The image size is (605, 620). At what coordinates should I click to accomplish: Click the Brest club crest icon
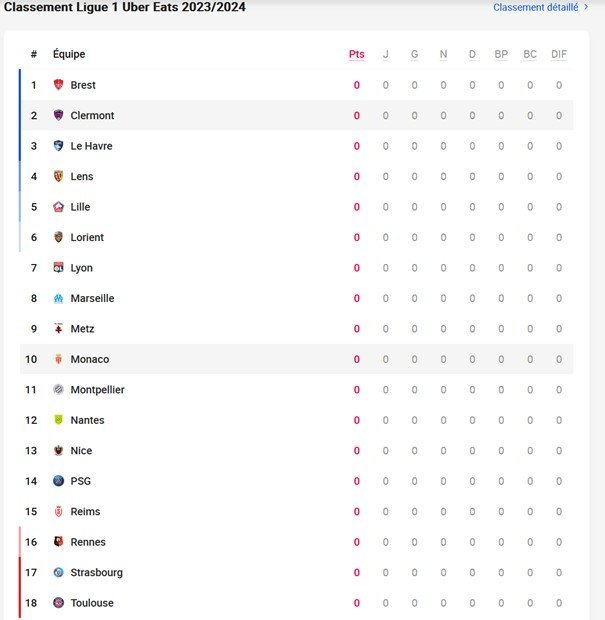pyautogui.click(x=59, y=85)
